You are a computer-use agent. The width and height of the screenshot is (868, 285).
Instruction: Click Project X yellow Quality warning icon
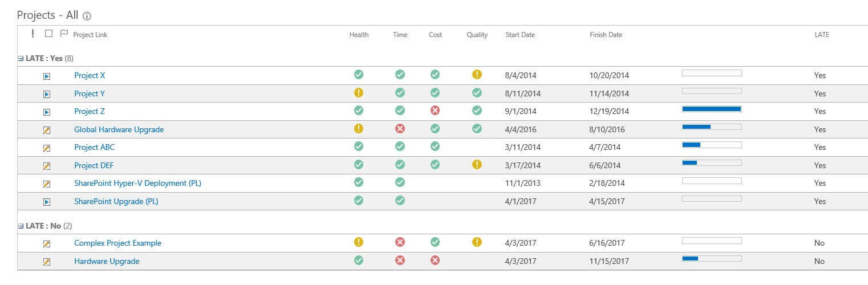(477, 74)
